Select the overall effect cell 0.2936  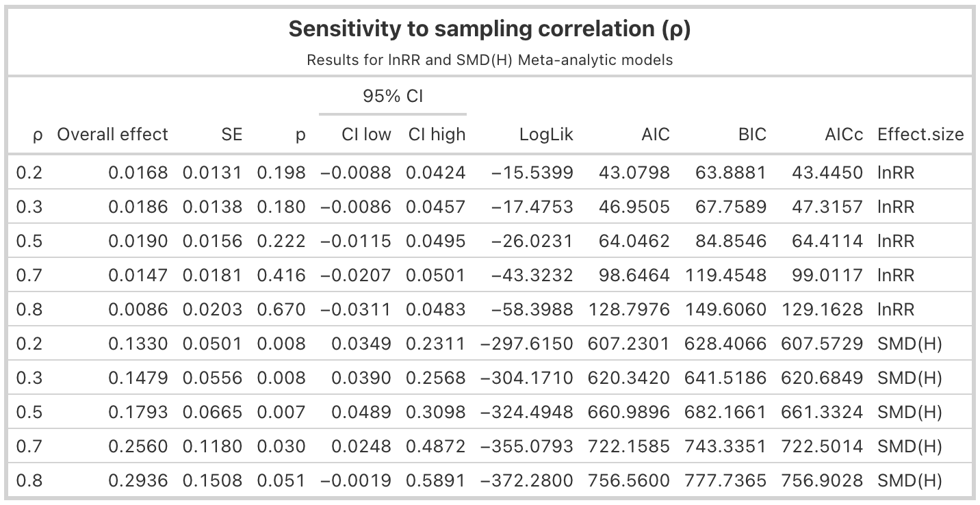[x=138, y=480]
